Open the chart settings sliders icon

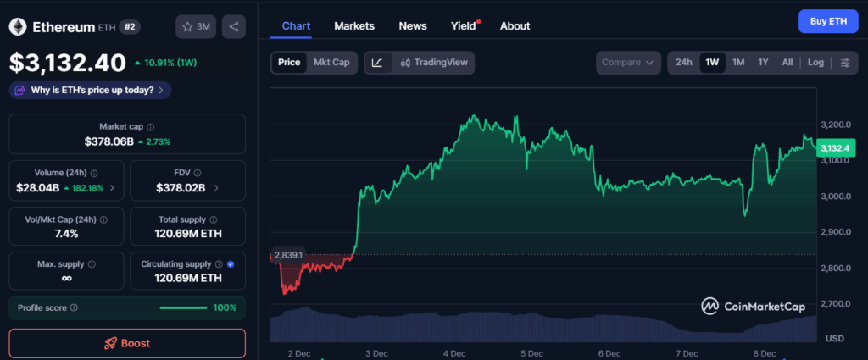(844, 62)
